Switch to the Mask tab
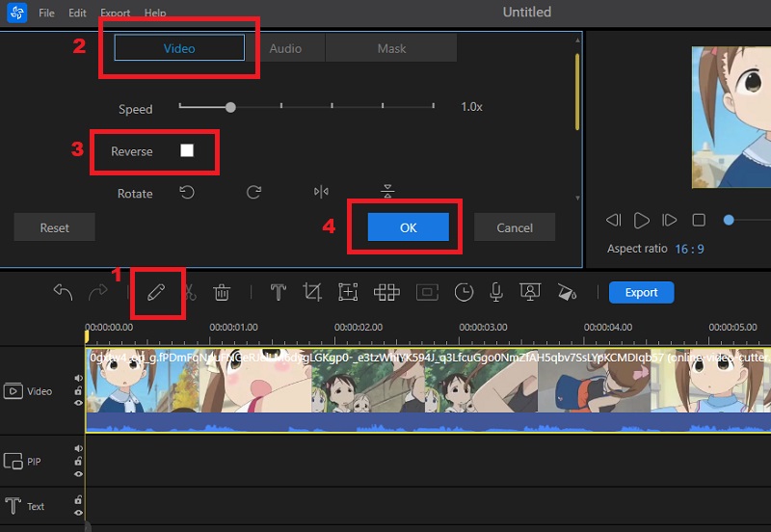 [x=391, y=48]
